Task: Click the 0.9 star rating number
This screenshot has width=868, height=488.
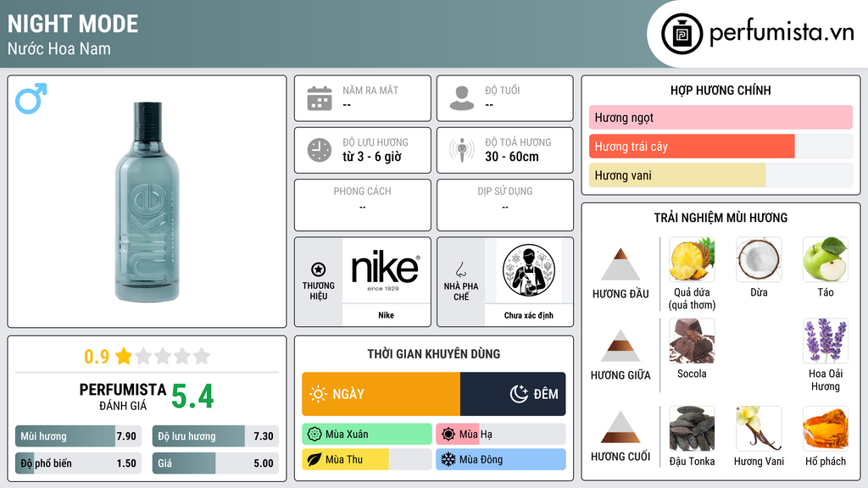Action: coord(97,357)
